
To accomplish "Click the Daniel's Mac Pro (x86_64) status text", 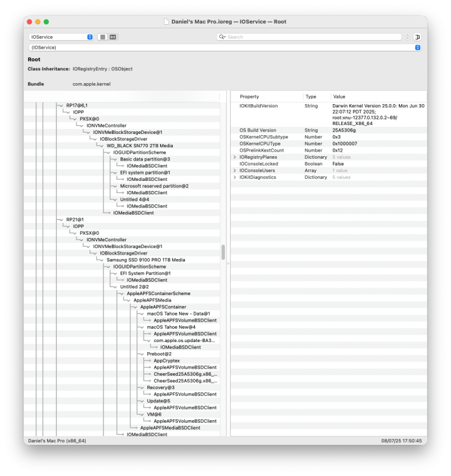I will coord(57,441).
